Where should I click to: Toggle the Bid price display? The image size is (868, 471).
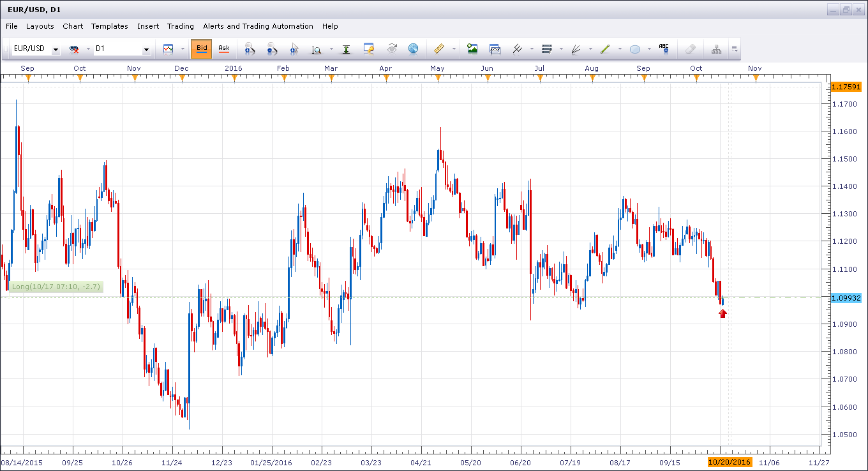202,49
